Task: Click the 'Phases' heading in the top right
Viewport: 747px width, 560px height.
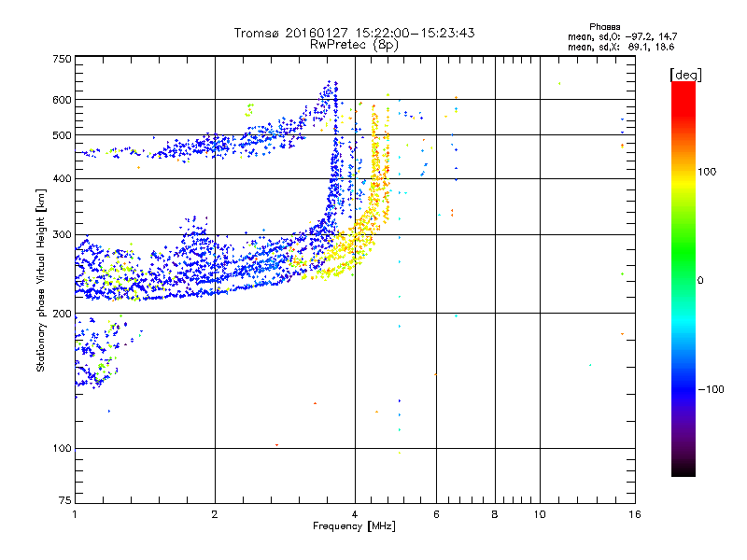Action: click(604, 27)
